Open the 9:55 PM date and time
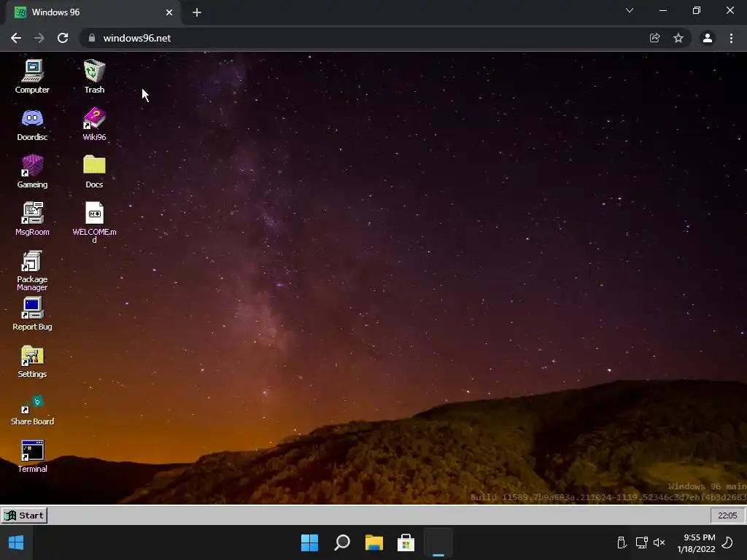Screen dimensions: 747x560 [x=696, y=542]
